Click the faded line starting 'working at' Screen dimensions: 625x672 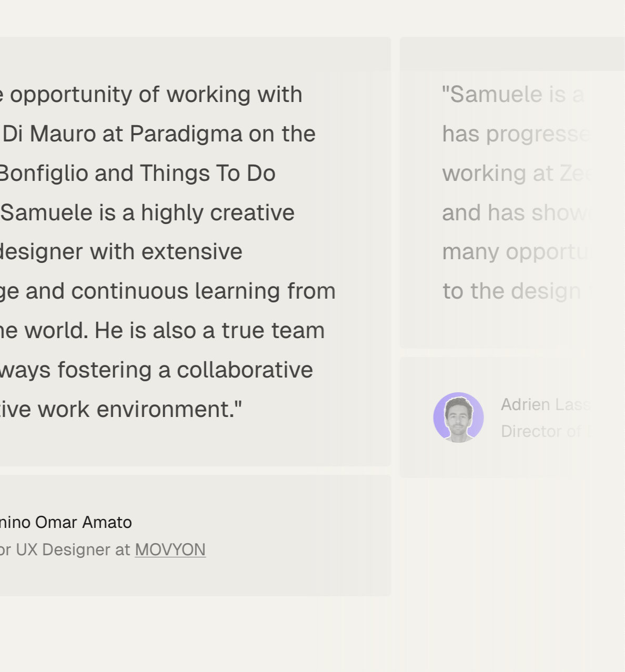pos(518,174)
